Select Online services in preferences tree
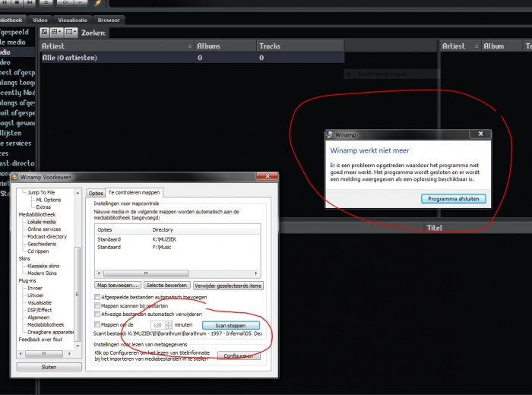532x395 pixels. tap(44, 229)
